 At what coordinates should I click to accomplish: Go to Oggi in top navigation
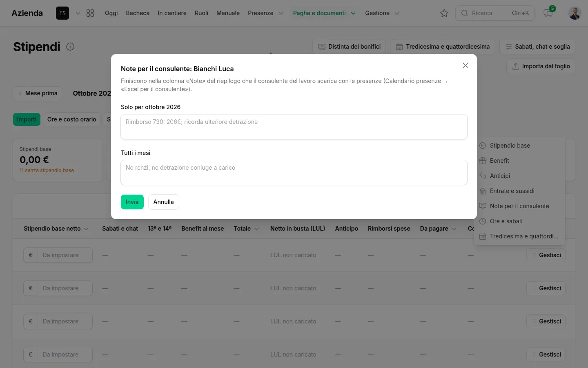tap(111, 13)
